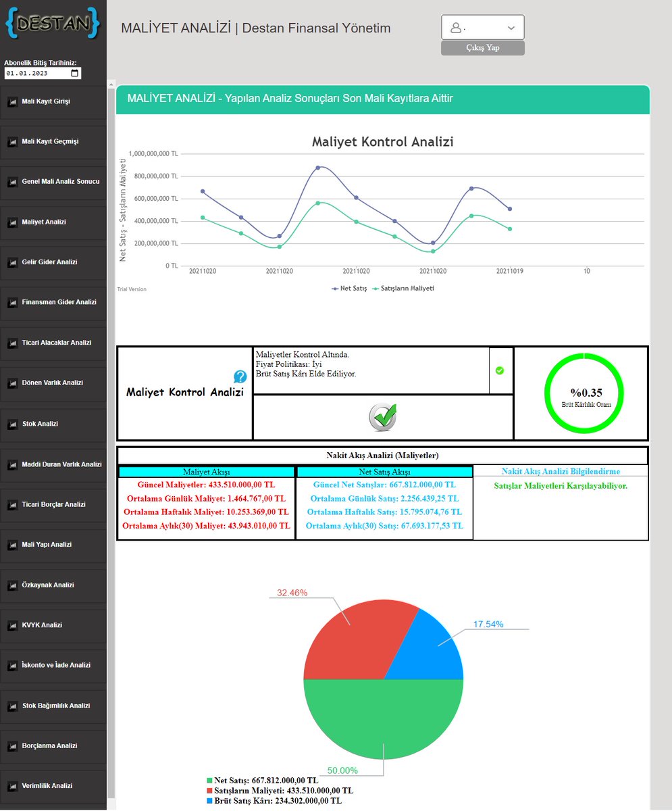The width and height of the screenshot is (672, 811).
Task: Click the chart icon beside Ticari Alacaklar Analizi
Action: click(12, 343)
